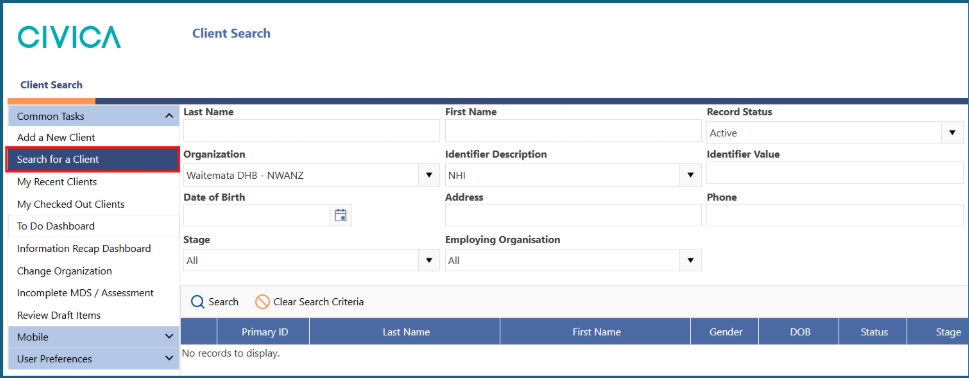Viewport: 969px width, 378px height.
Task: Open the Organization dropdown arrow
Action: coord(429,175)
